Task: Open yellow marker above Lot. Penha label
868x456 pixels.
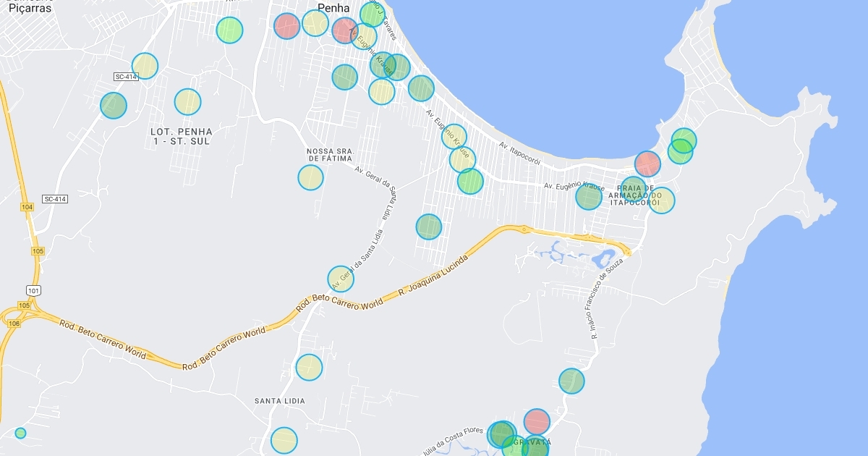Action: (x=187, y=101)
